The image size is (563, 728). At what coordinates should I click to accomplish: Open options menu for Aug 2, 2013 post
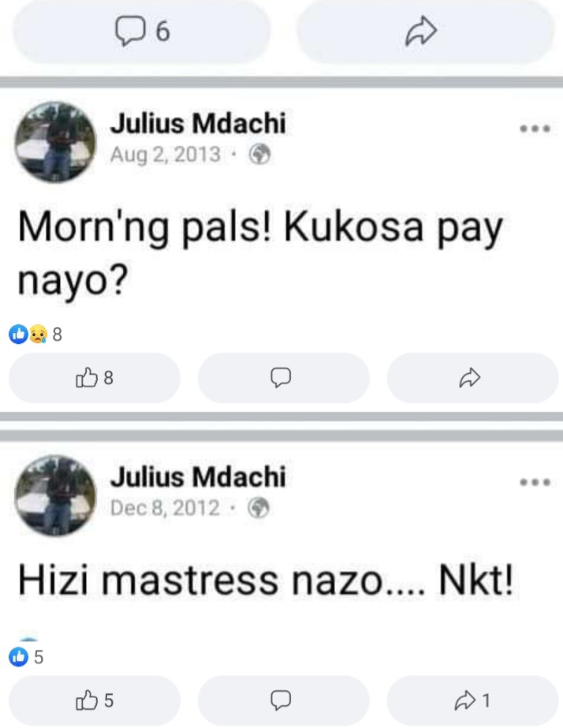point(535,129)
